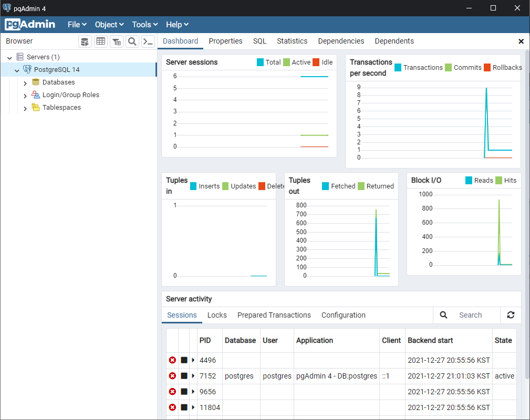
Task: Click the Rollbacks legend swatch
Action: point(487,67)
